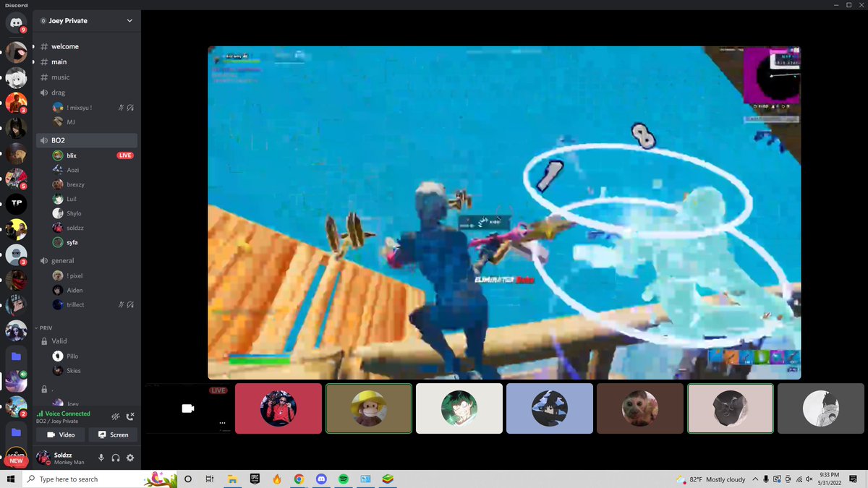Share your screen with Screen button
The image size is (868, 488).
click(x=113, y=435)
